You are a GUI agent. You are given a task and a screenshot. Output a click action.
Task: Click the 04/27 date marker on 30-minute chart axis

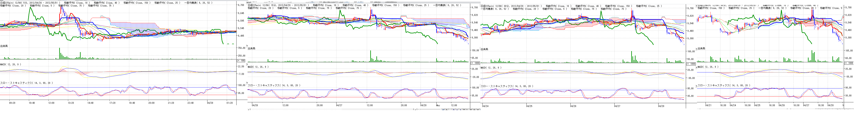point(617,106)
